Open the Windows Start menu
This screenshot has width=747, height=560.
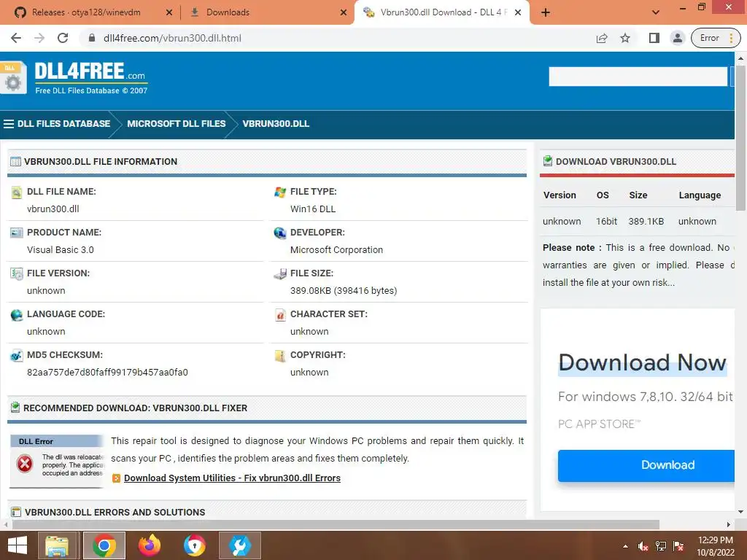[18, 545]
